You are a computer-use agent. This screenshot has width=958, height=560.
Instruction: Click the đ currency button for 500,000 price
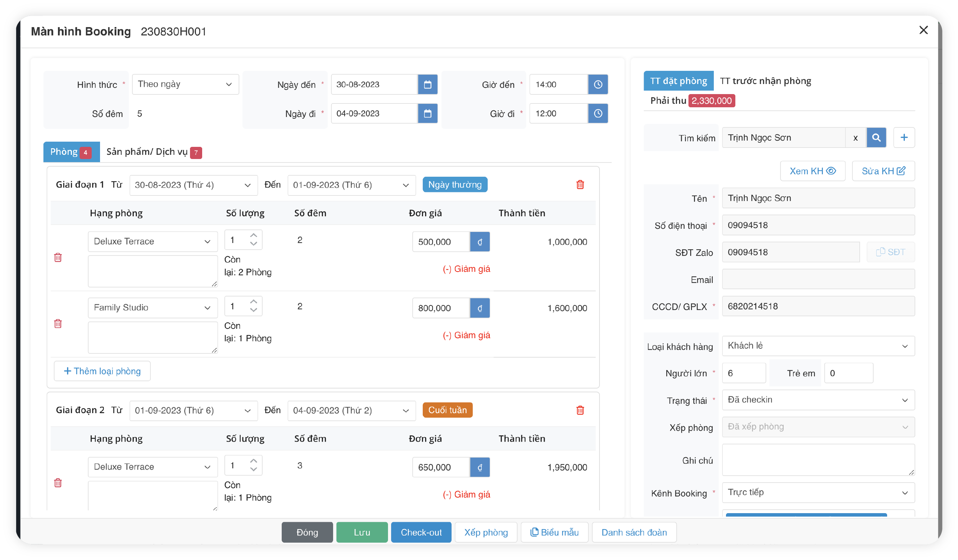pos(479,242)
